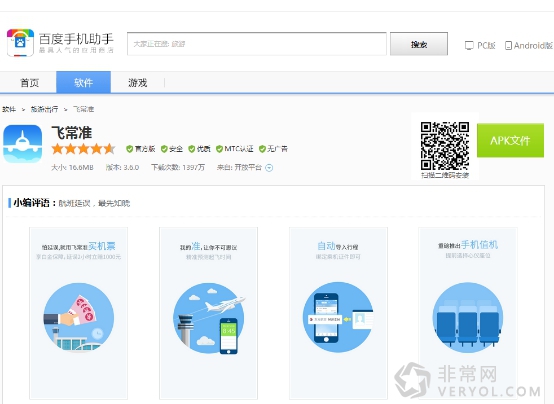The image size is (554, 404).
Task: Open the 手机值机 screenshot thumbnail
Action: 468,313
